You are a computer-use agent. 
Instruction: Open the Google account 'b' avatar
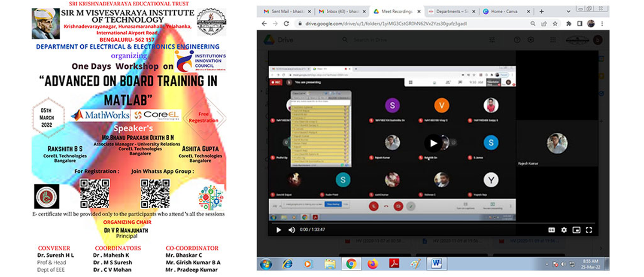coord(598,40)
